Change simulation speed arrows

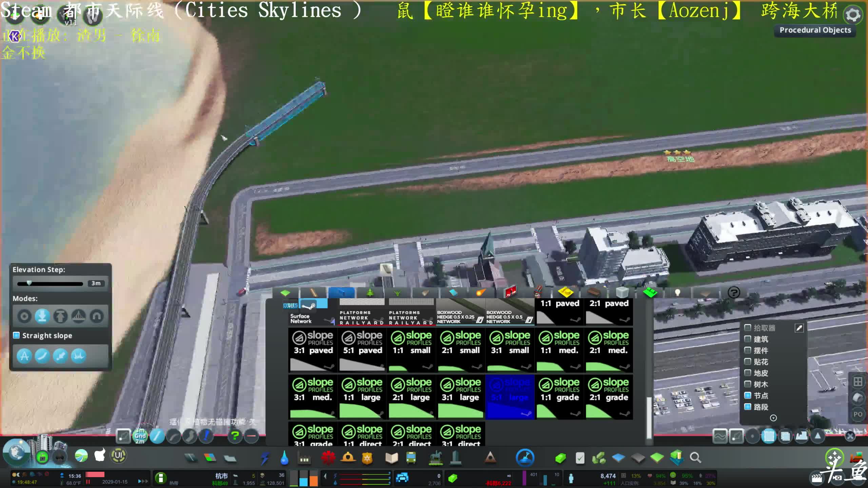coord(143,481)
